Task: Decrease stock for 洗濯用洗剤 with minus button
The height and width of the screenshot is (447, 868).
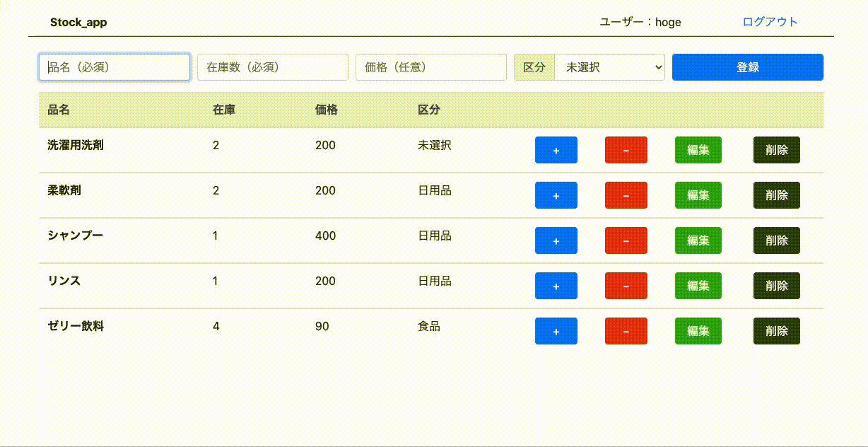Action: coord(626,150)
